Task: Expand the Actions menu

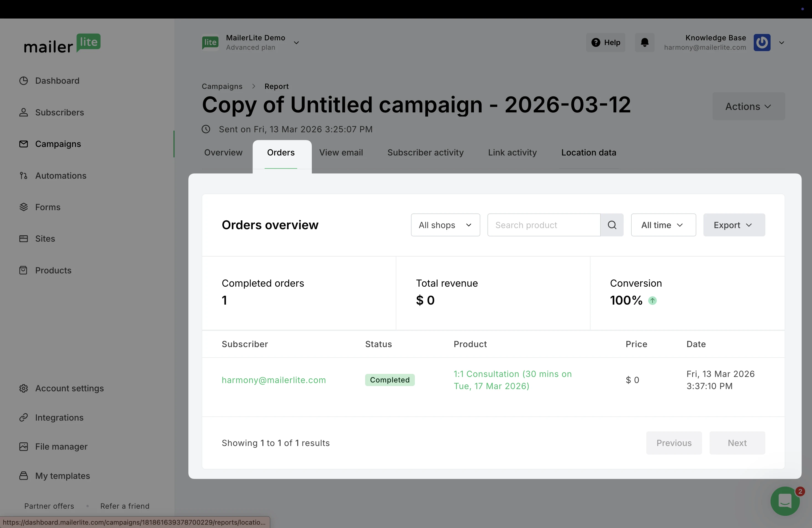Action: [748, 106]
